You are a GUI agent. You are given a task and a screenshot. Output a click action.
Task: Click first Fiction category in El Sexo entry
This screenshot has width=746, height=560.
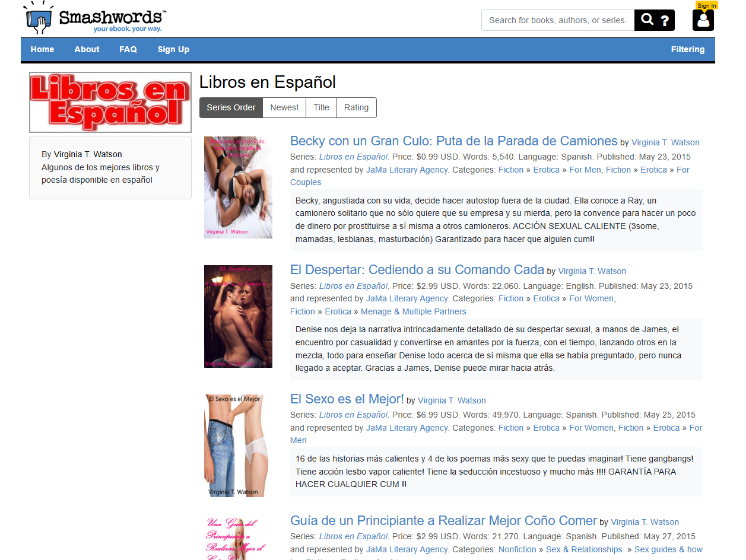pyautogui.click(x=511, y=428)
